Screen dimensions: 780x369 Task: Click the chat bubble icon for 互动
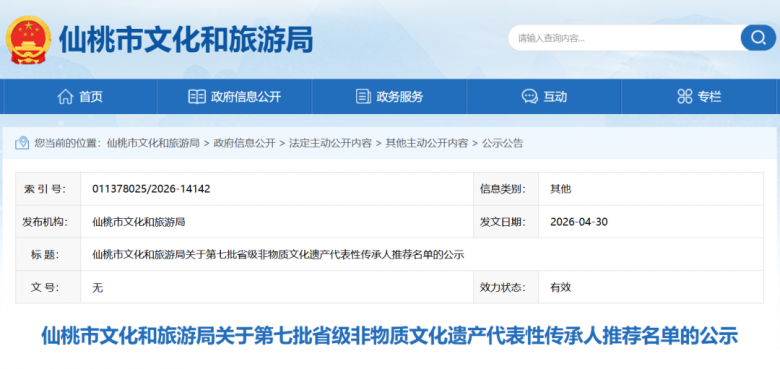tap(529, 96)
